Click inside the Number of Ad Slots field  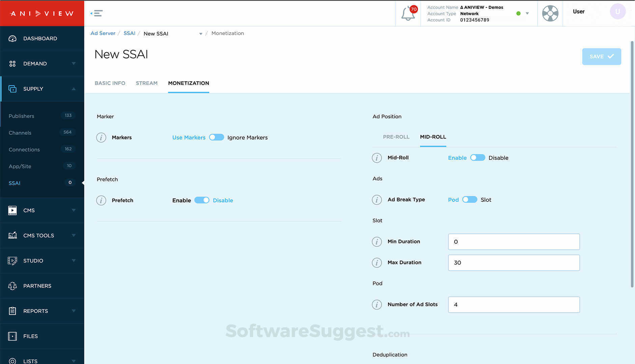[513, 305]
